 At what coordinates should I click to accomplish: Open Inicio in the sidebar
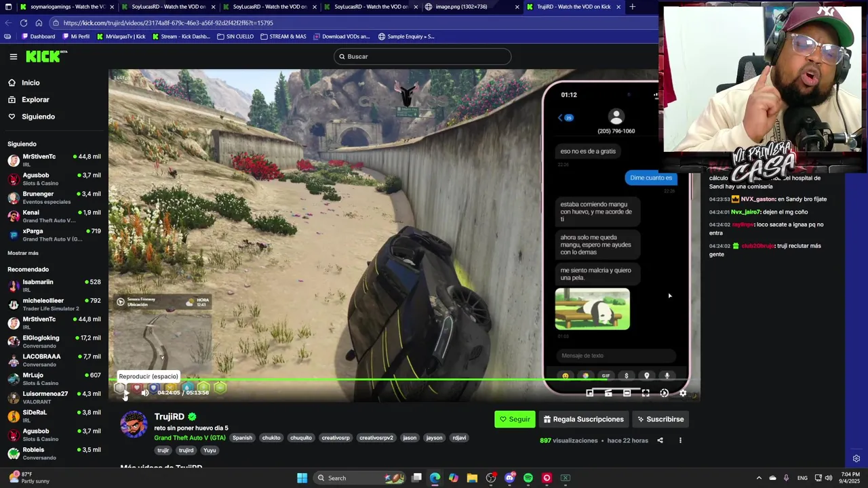[x=31, y=83]
